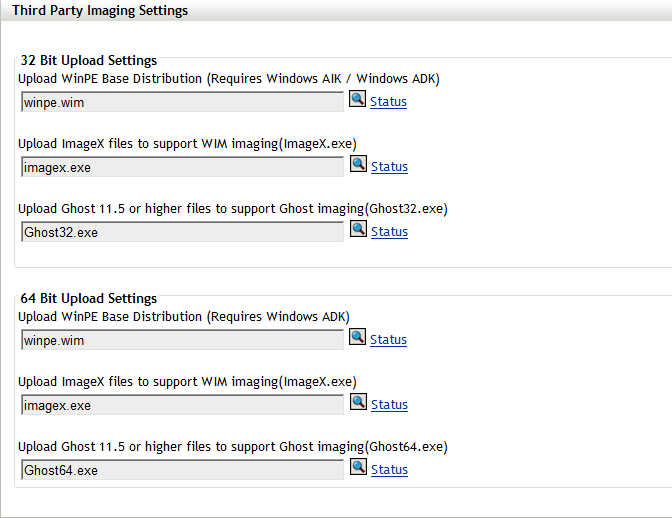Click the Ghost32.exe text field

coord(182,232)
